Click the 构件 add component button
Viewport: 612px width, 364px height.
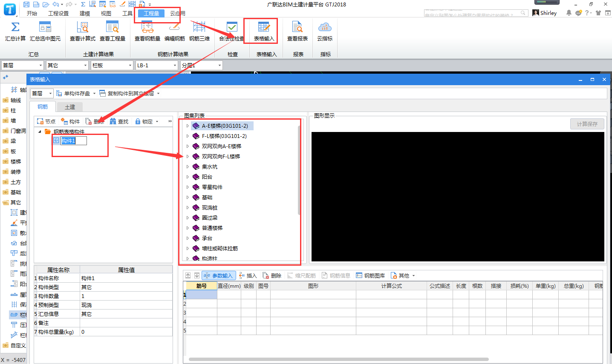tap(71, 121)
